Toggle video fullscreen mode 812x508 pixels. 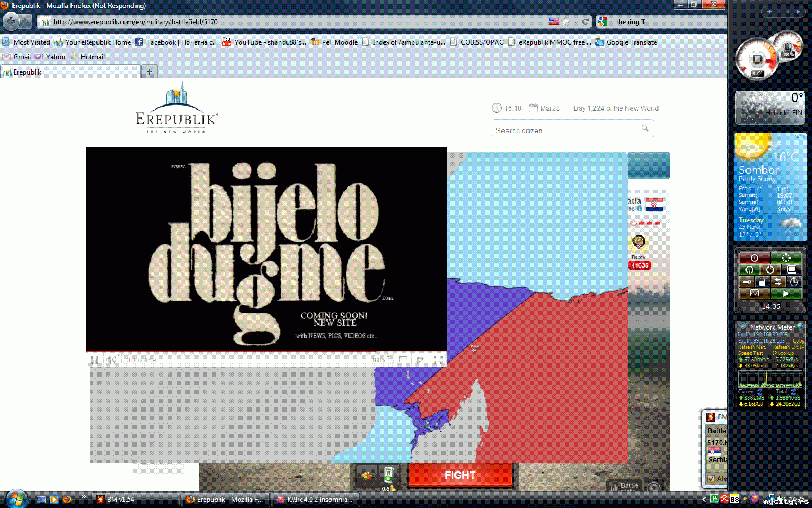[x=438, y=360]
